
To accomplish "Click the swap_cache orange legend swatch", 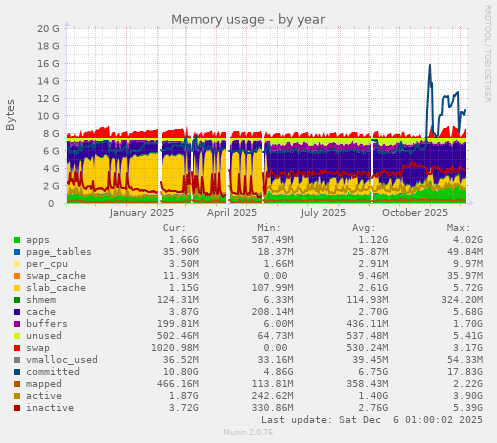I will tap(17, 276).
